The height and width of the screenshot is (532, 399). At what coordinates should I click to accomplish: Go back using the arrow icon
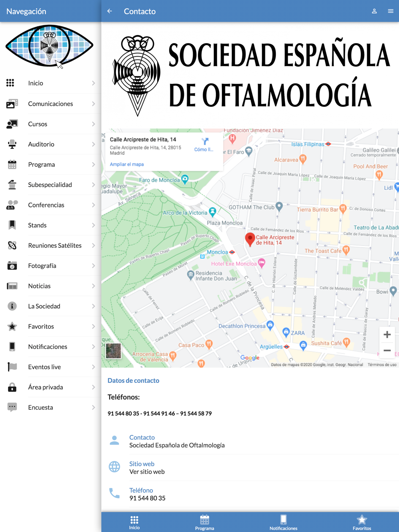pyautogui.click(x=110, y=11)
